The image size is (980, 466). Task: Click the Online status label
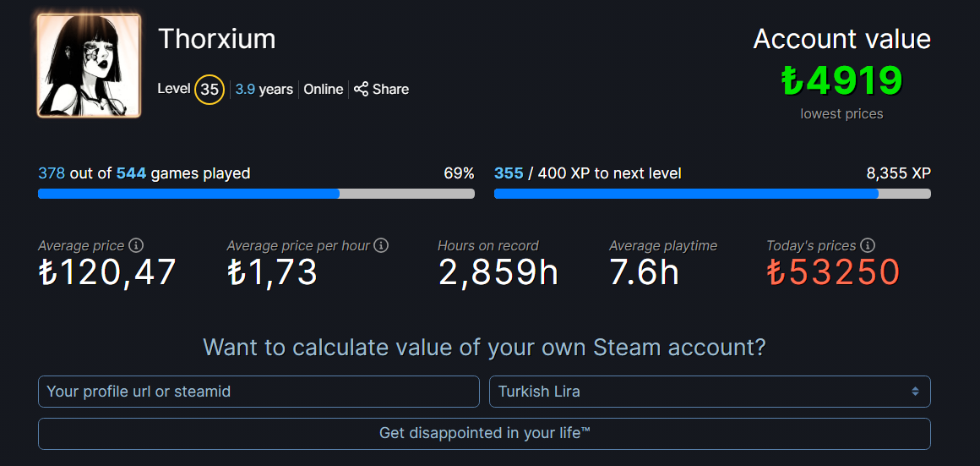[324, 89]
